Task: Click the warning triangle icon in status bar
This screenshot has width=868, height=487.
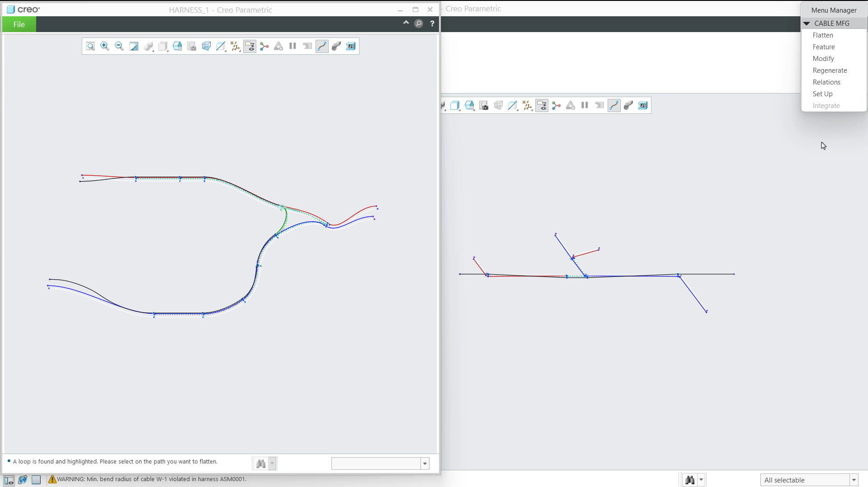Action: coord(52,479)
